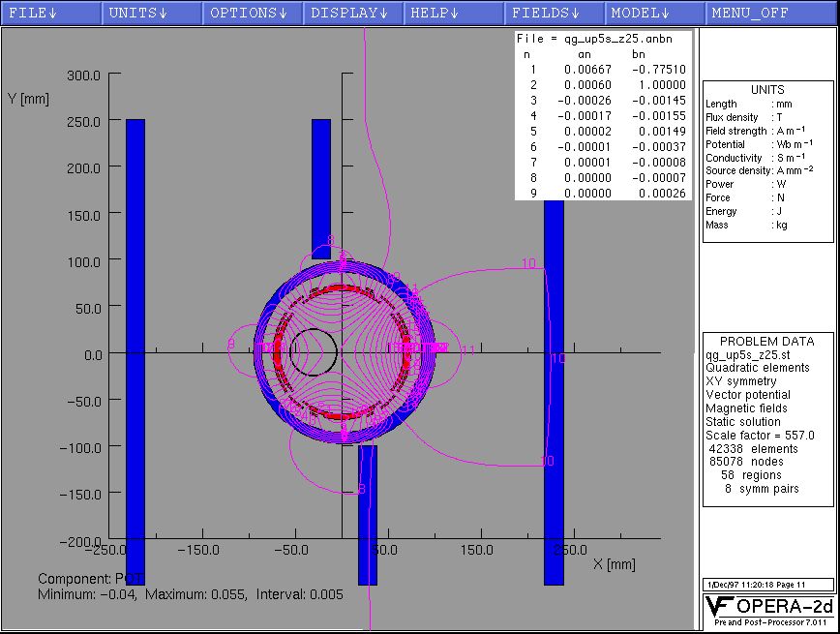The height and width of the screenshot is (634, 840).
Task: Click the '8 symm pairs' line
Action: 762,489
